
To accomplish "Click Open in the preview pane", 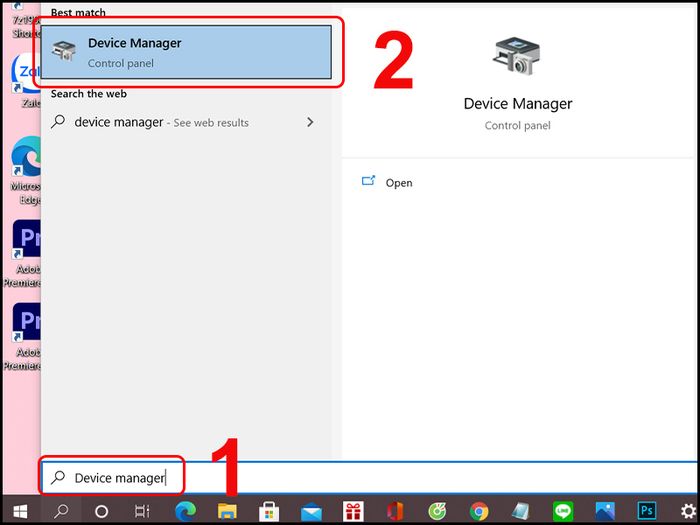I will point(399,183).
